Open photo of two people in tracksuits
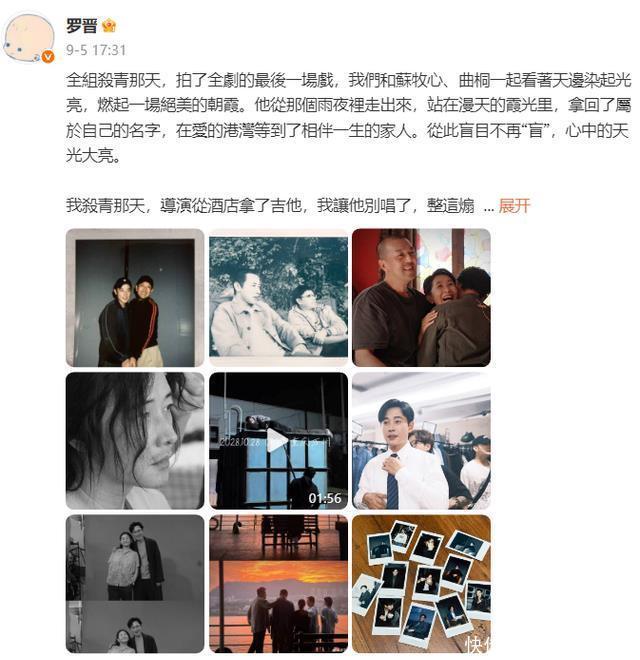640x660 pixels. coord(135,298)
